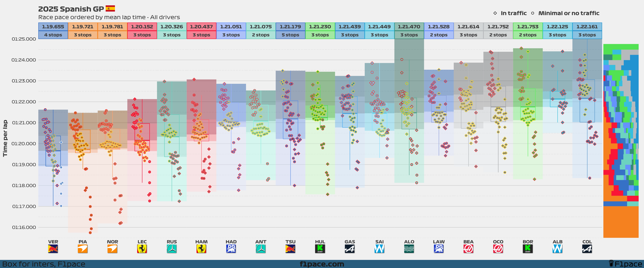Click the "4 stops" cell under 1.19.655

(x=53, y=35)
